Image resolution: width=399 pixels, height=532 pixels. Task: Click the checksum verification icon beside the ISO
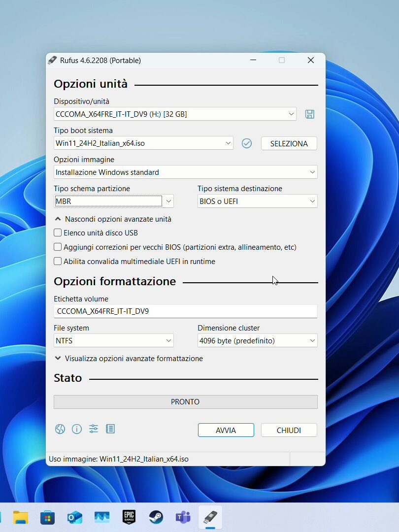pos(247,143)
